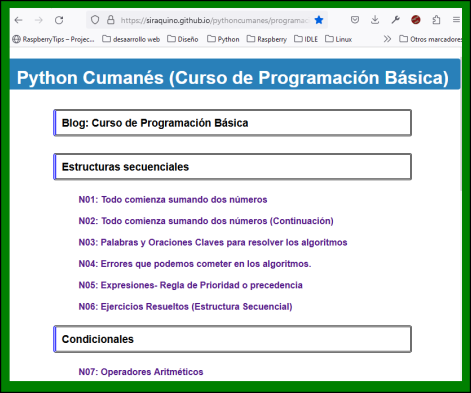The height and width of the screenshot is (393, 471).
Task: Go back to the previous page
Action: (19, 20)
